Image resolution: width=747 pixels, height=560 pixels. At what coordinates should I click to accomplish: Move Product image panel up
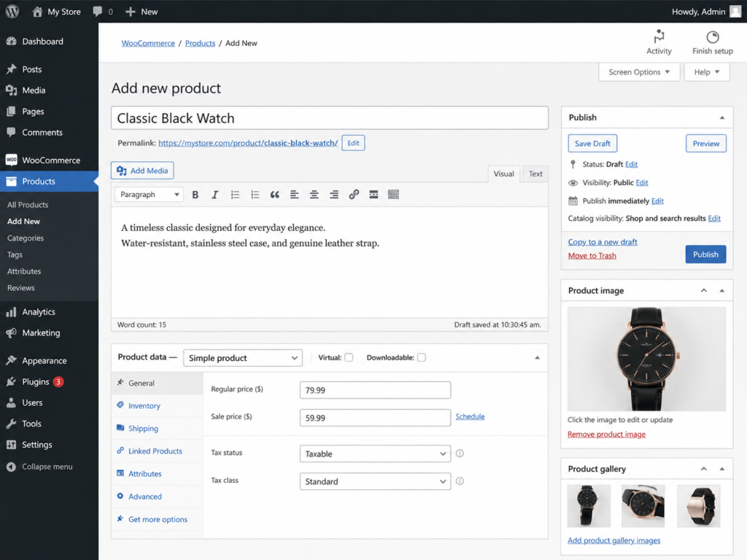click(x=704, y=290)
